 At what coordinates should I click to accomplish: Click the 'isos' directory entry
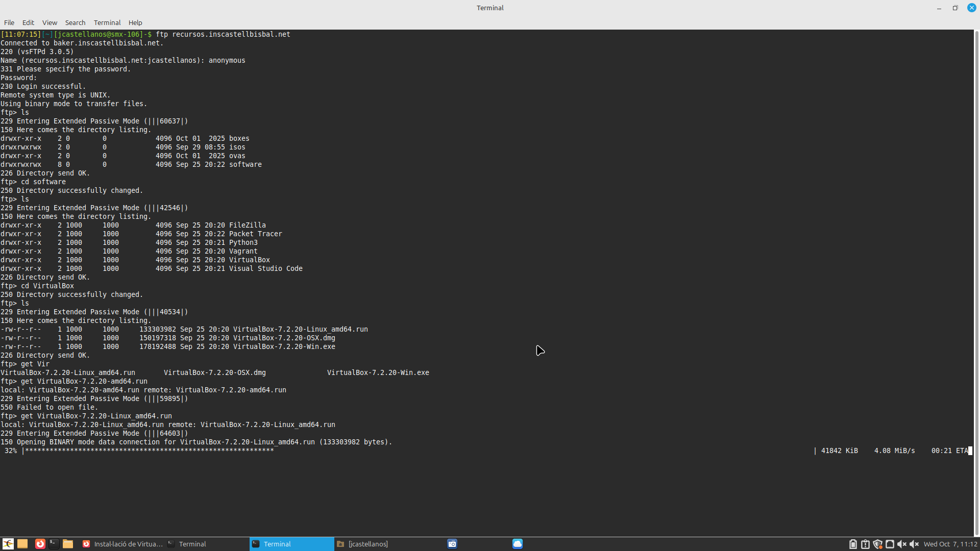[237, 147]
